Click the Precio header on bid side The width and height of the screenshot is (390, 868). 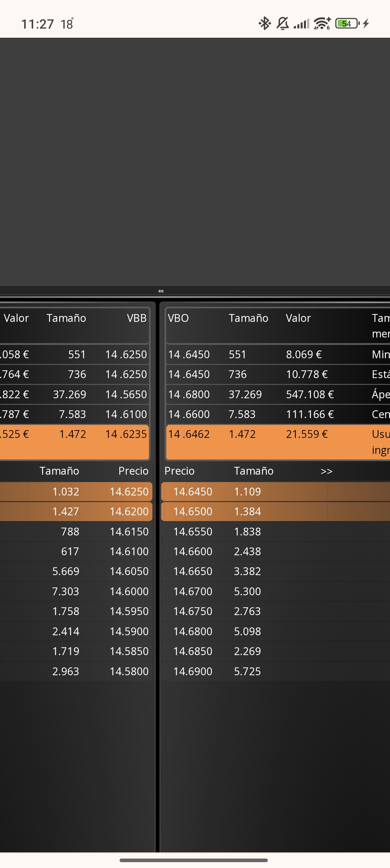pyautogui.click(x=133, y=471)
